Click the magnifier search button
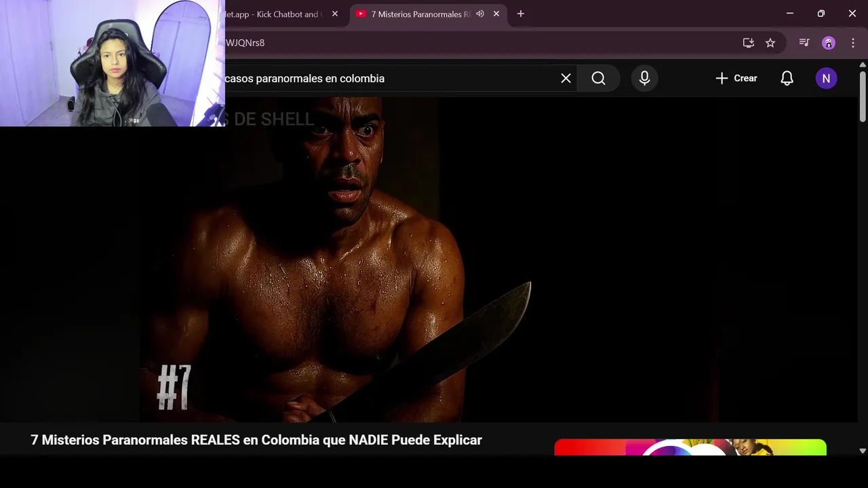The height and width of the screenshot is (488, 868). [x=598, y=79]
